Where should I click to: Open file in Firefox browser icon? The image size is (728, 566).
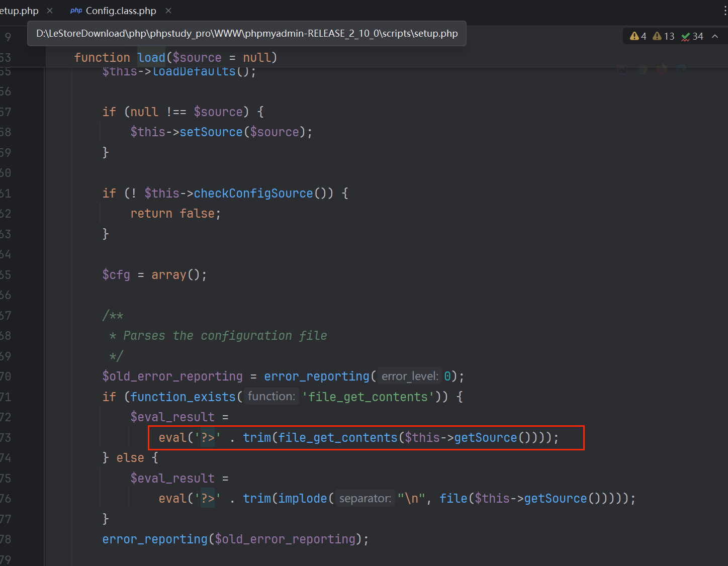click(662, 69)
